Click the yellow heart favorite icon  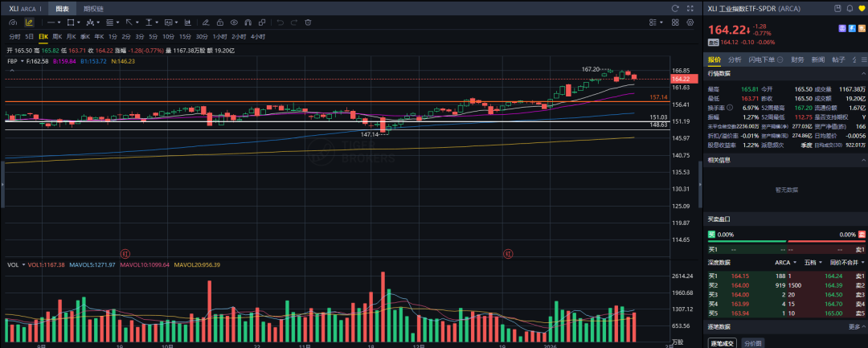tap(861, 8)
